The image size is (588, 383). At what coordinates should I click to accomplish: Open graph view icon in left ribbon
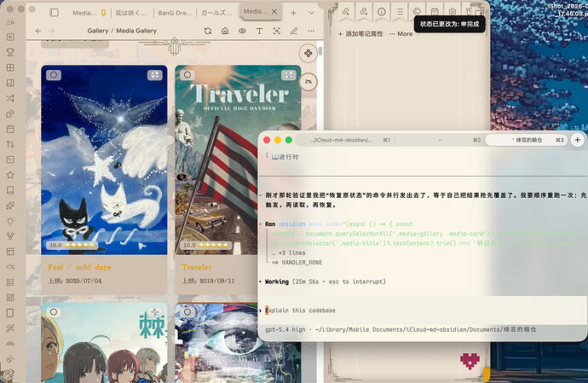10,236
